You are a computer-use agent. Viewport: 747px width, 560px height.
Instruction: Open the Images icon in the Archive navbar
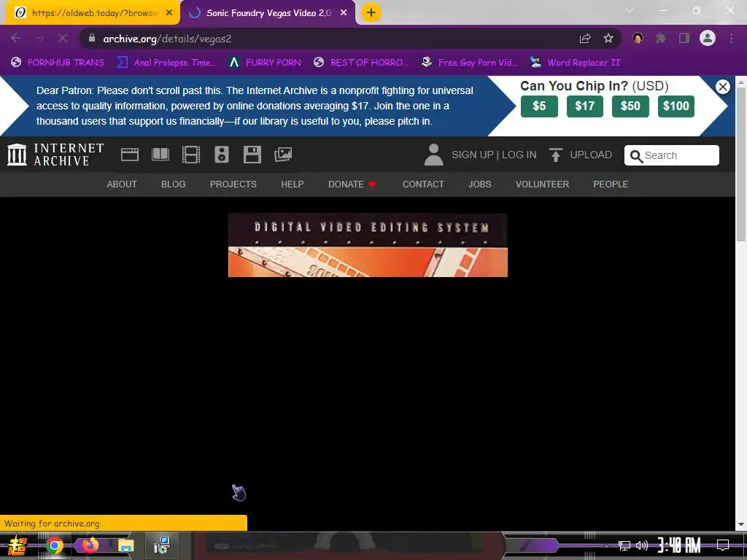pyautogui.click(x=283, y=155)
